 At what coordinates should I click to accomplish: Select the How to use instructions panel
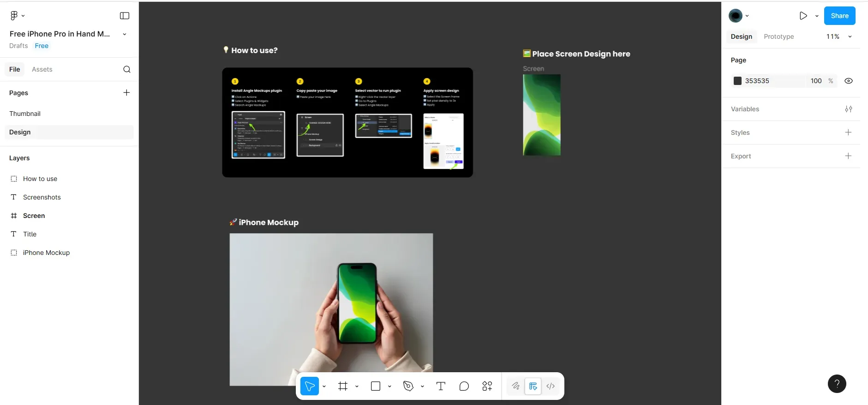(x=347, y=122)
